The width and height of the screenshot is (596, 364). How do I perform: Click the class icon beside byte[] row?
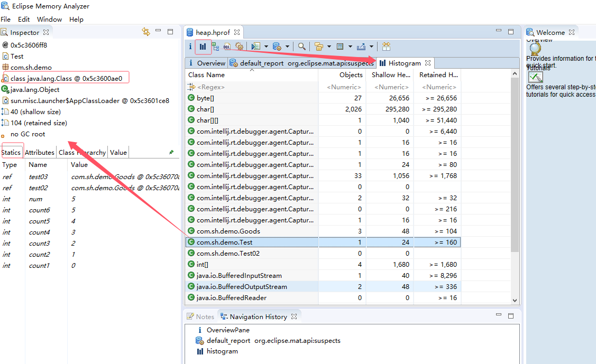(x=191, y=98)
